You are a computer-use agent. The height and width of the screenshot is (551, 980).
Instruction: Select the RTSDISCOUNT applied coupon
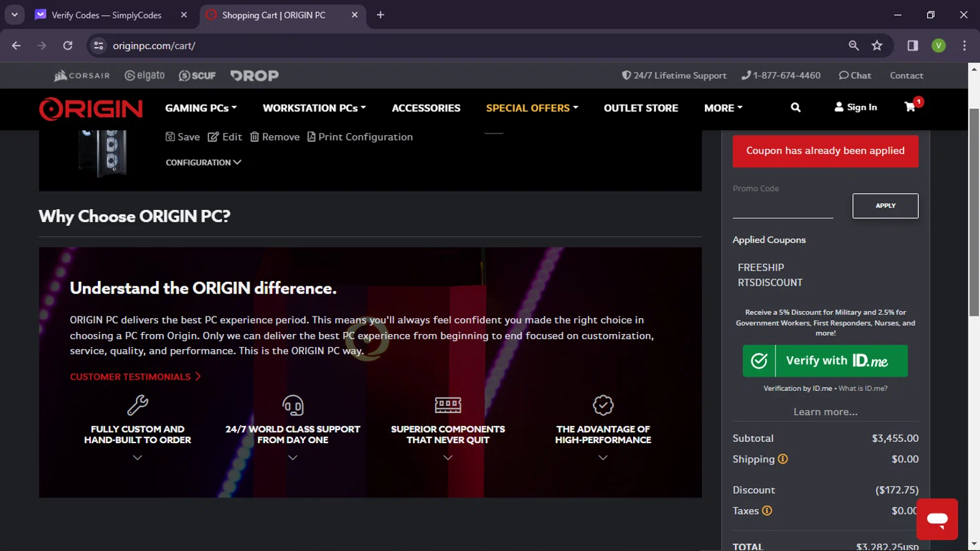(770, 282)
